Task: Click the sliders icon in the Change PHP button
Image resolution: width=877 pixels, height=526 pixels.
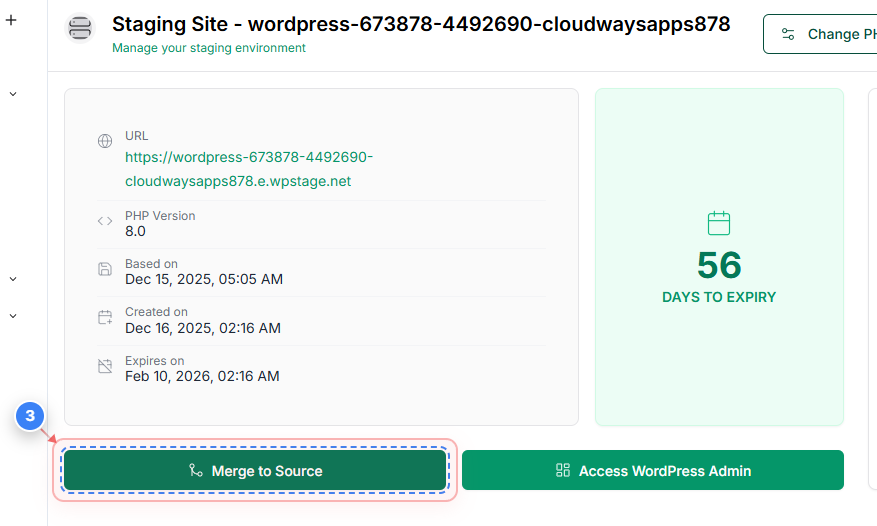Action: pos(788,34)
